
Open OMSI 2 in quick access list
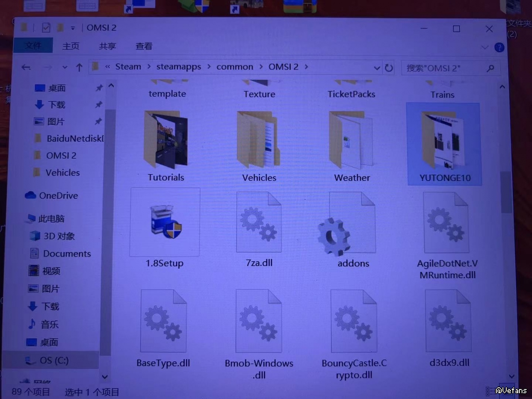55,155
